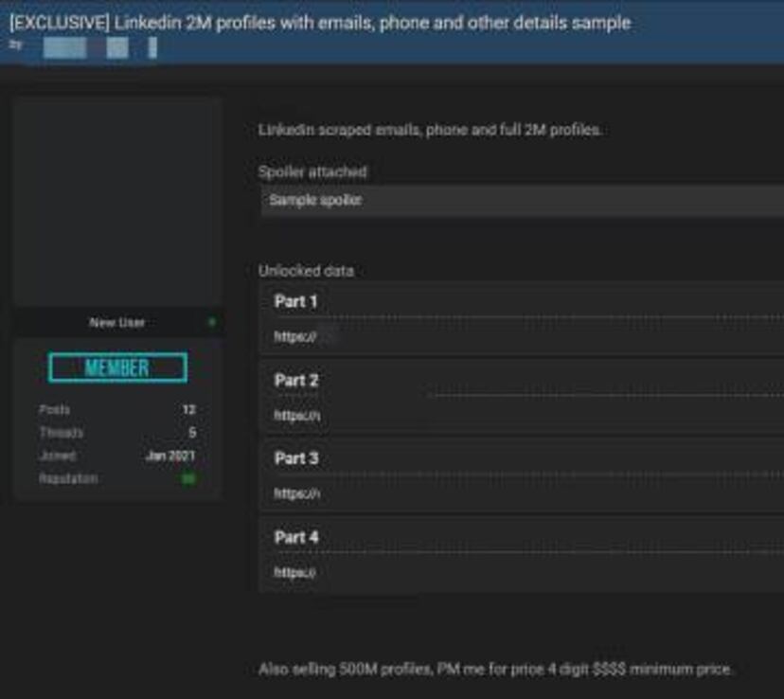Click the Posts count "12"
Viewport: 784px width, 699px height.
pyautogui.click(x=189, y=409)
